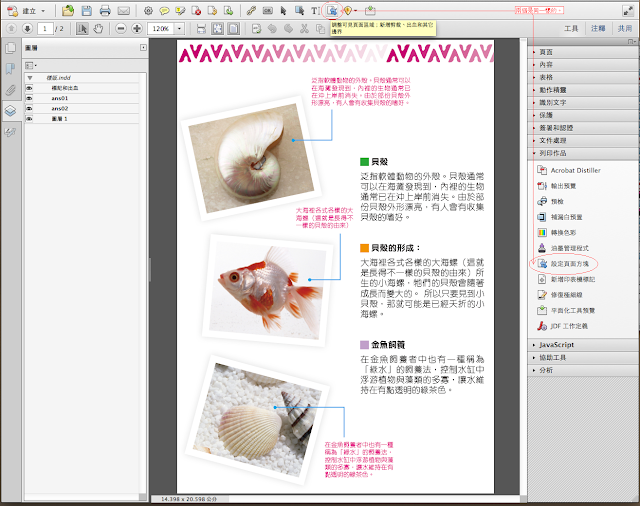Go to next page with the down arrow

[27, 28]
